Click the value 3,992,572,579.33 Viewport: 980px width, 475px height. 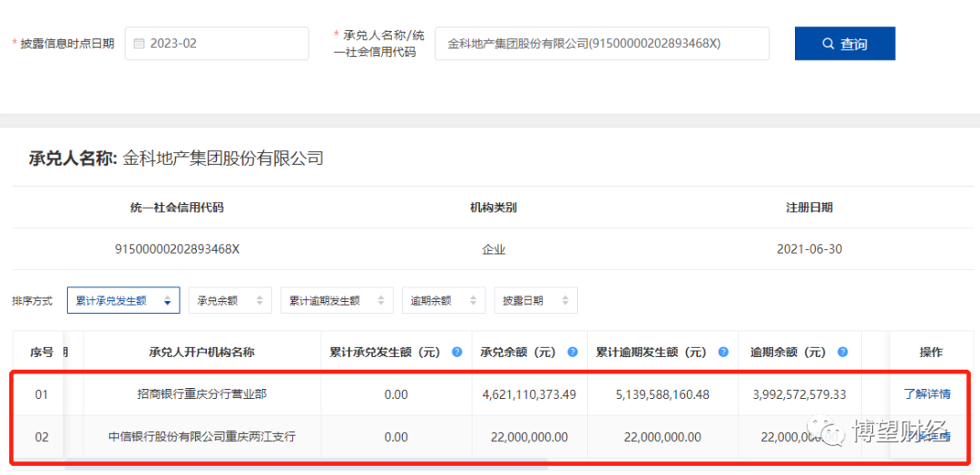point(800,394)
